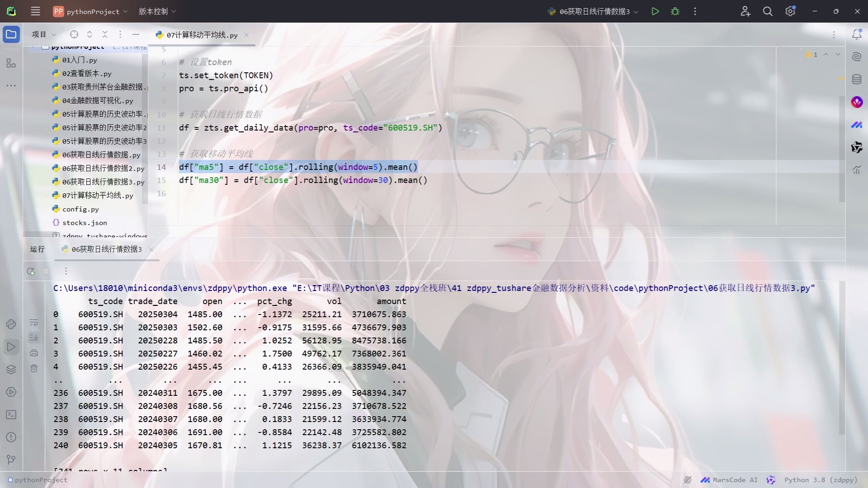868x488 pixels.
Task: Open the Terminal tool window
Action: click(11, 414)
